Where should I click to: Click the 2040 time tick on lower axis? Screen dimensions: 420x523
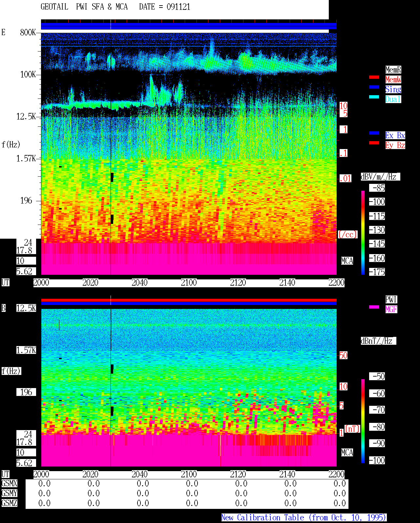coord(139,474)
